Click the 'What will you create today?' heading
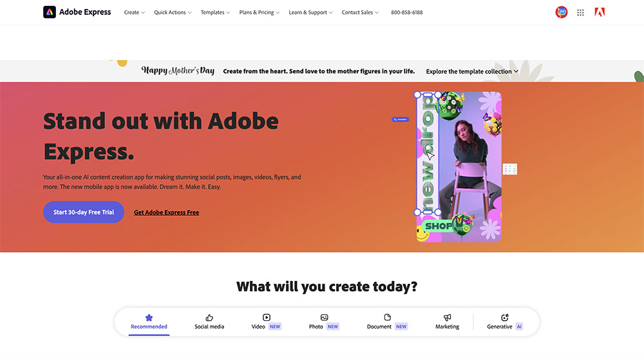644x362 pixels. (x=327, y=287)
